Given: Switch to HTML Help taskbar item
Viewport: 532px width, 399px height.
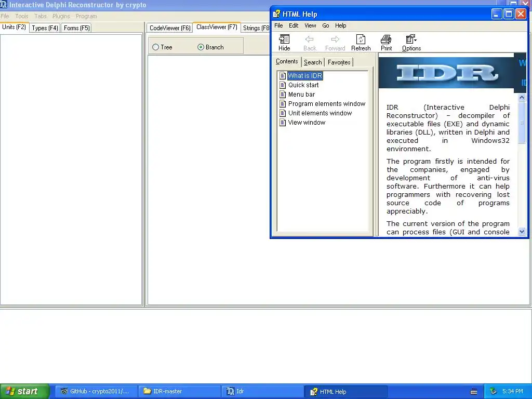Looking at the screenshot, I should tap(345, 391).
